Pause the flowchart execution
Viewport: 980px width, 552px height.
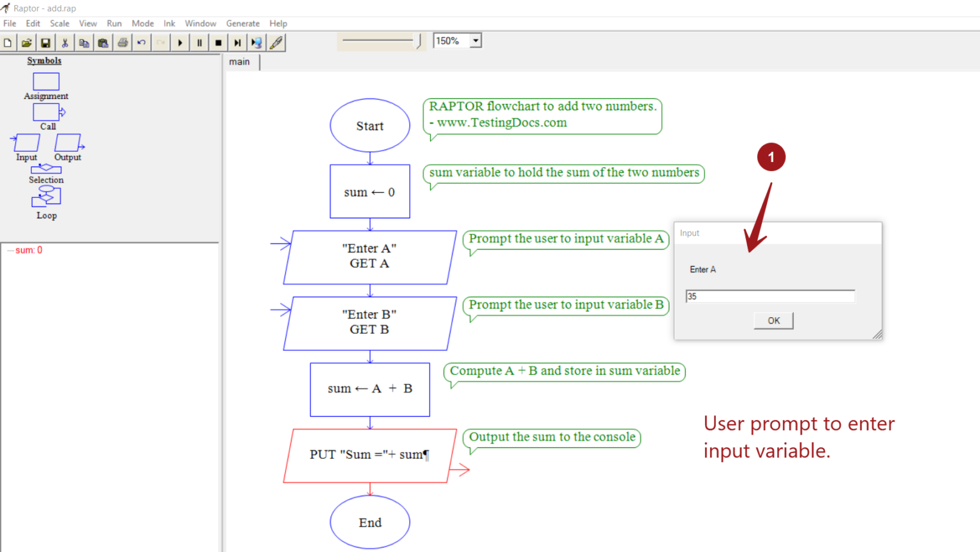[x=199, y=43]
